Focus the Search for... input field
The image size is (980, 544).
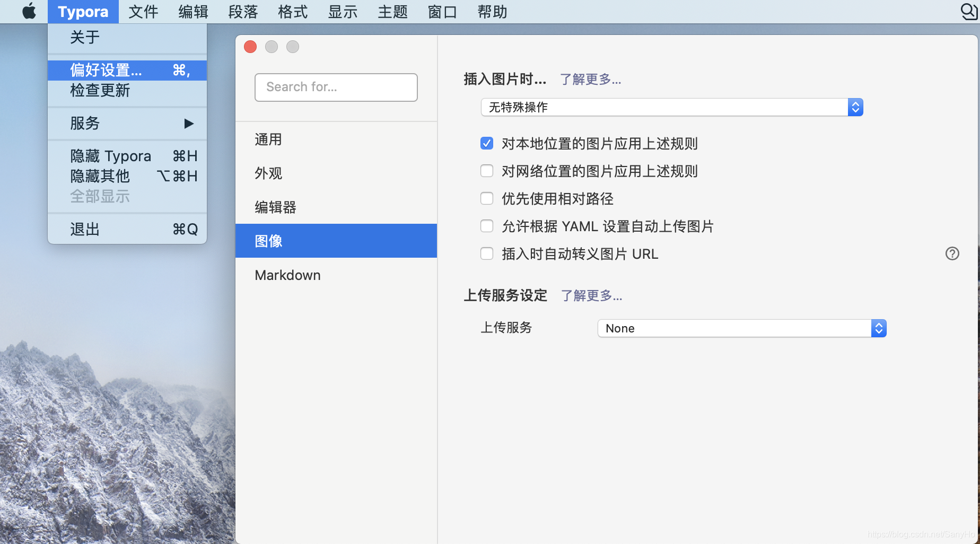click(336, 87)
